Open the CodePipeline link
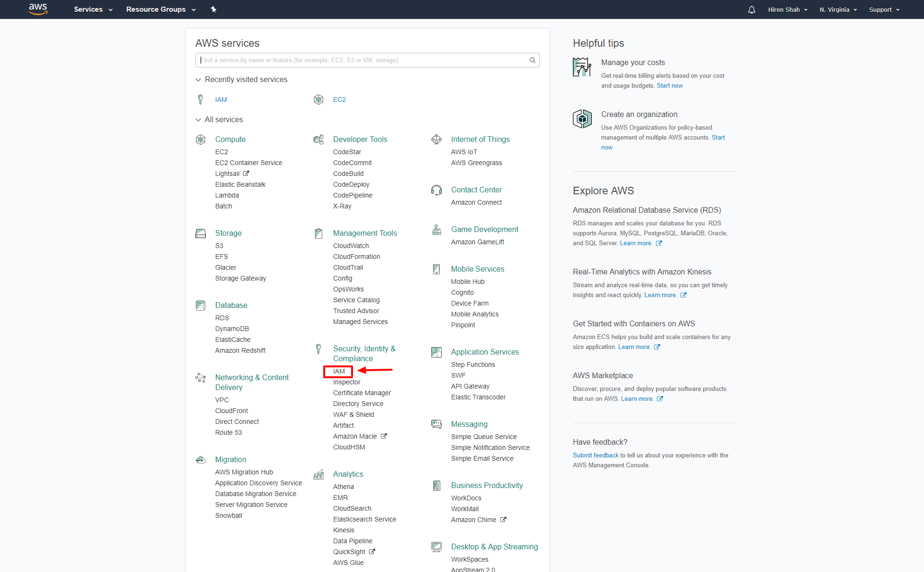924x572 pixels. coord(353,195)
